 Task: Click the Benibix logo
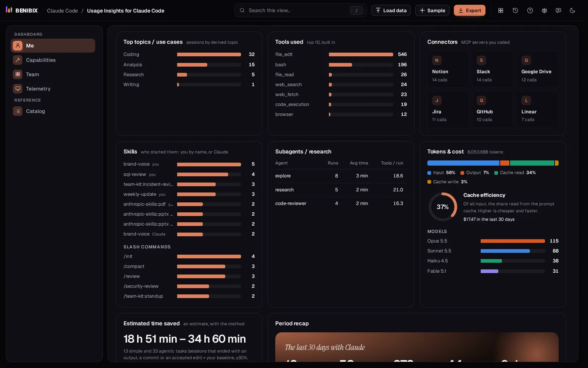click(22, 10)
